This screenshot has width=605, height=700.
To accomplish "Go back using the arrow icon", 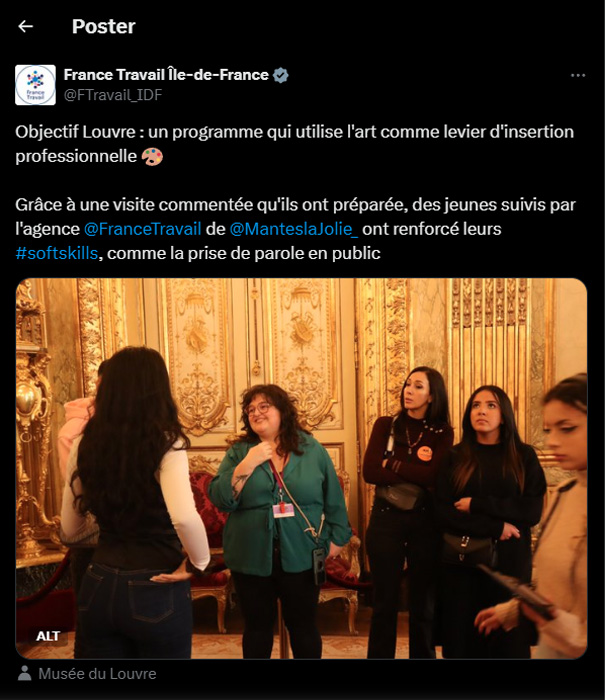I will pyautogui.click(x=25, y=27).
